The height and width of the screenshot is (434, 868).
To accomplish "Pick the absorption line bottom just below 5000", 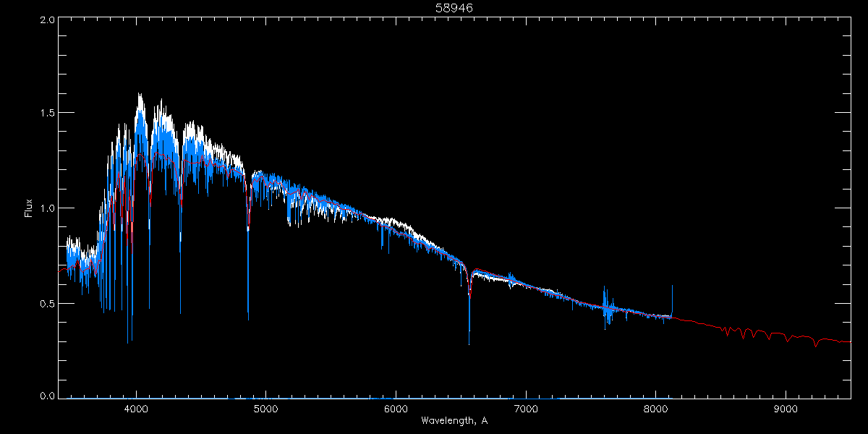I will 248,317.
